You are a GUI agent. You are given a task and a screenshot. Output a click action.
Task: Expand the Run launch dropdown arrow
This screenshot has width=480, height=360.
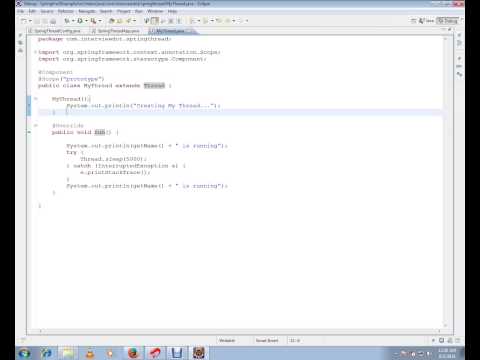(x=86, y=21)
